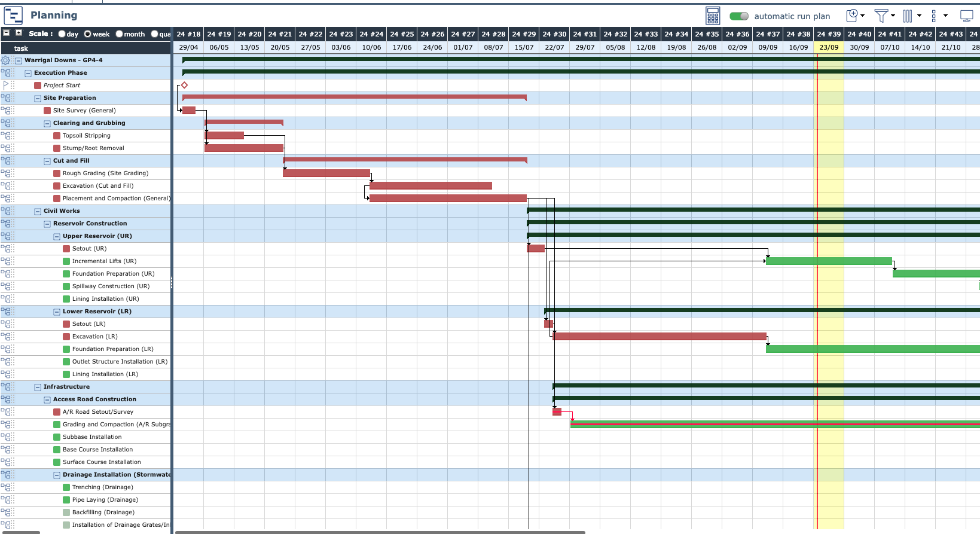Click the expand-all plus button in header
The width and height of the screenshot is (980, 534).
(19, 33)
